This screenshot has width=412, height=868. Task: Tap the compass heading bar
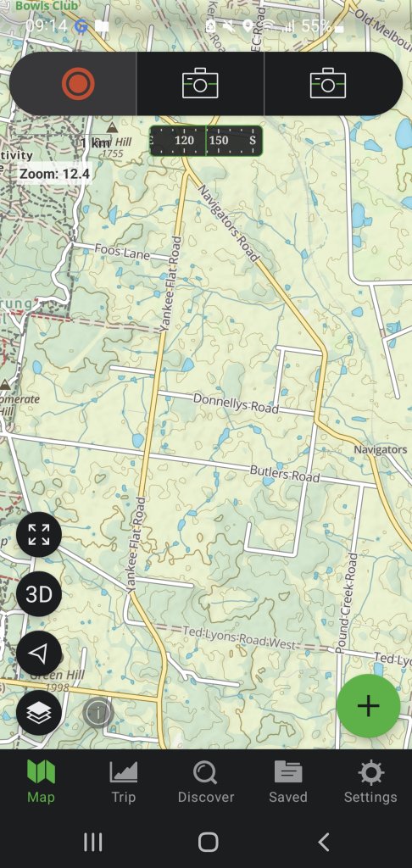click(206, 141)
